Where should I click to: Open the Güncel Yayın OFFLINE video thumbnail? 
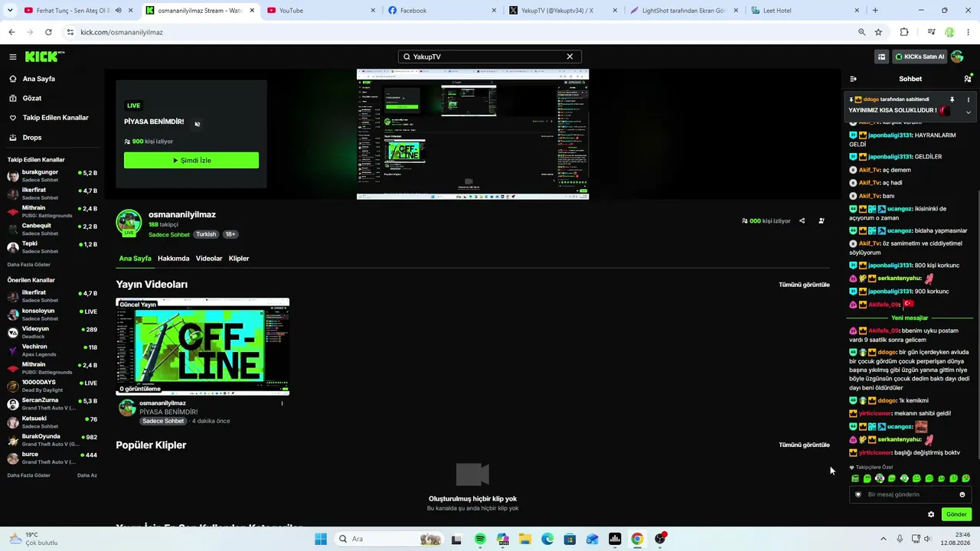pyautogui.click(x=203, y=347)
